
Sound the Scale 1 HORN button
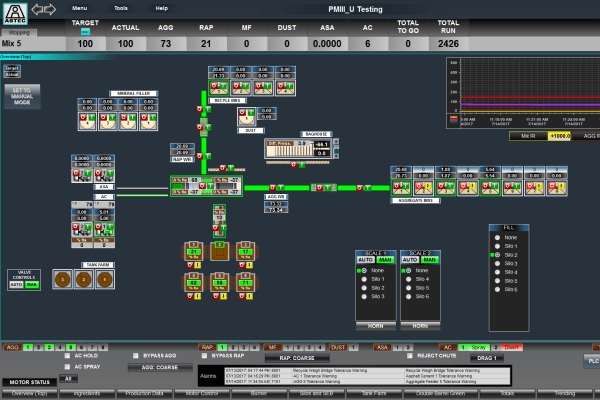(x=376, y=326)
